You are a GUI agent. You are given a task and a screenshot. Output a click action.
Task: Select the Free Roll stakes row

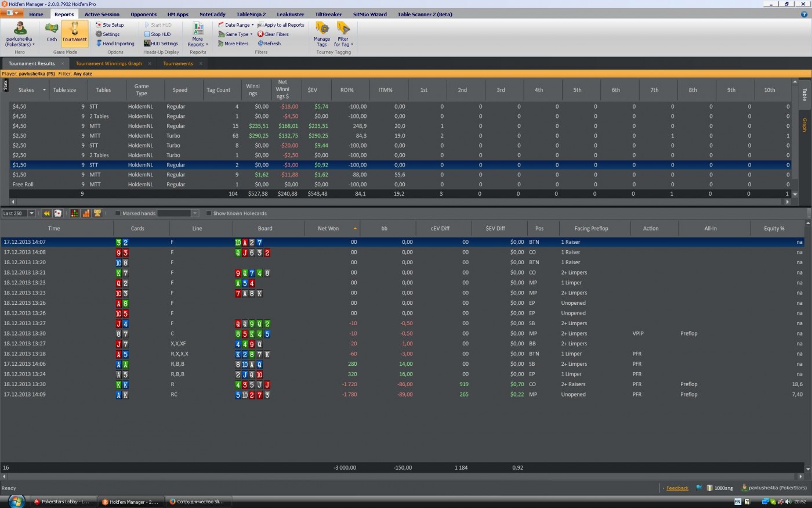tap(400, 185)
